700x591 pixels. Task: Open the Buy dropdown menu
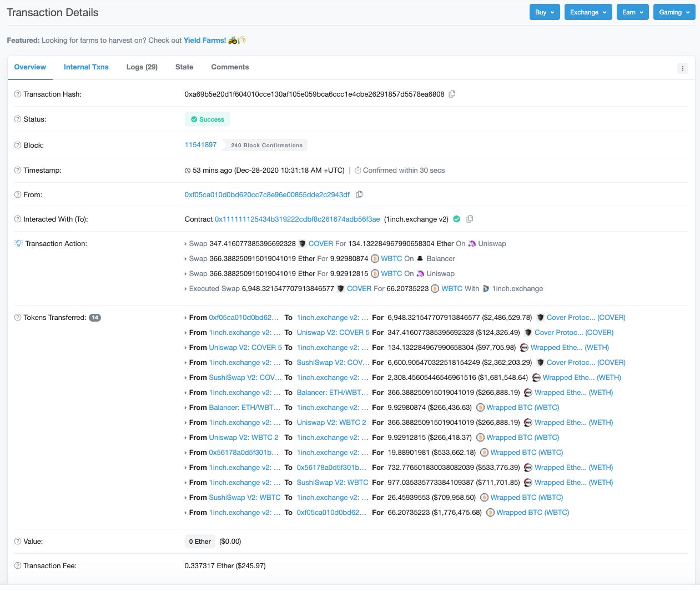pyautogui.click(x=545, y=12)
